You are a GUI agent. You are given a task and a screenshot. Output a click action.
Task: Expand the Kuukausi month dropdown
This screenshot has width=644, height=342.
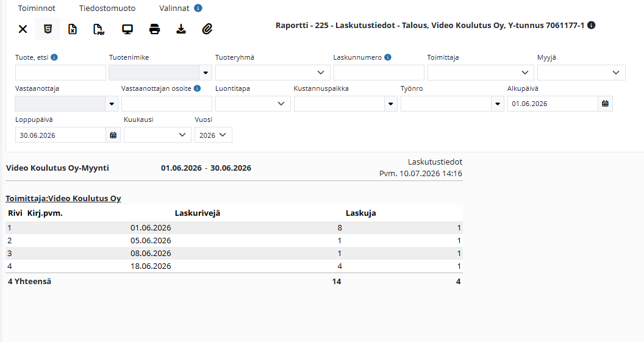pos(157,135)
